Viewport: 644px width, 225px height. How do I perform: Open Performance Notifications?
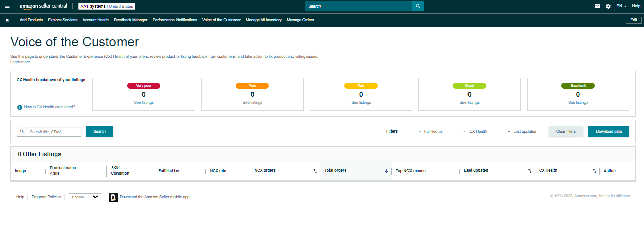click(174, 20)
